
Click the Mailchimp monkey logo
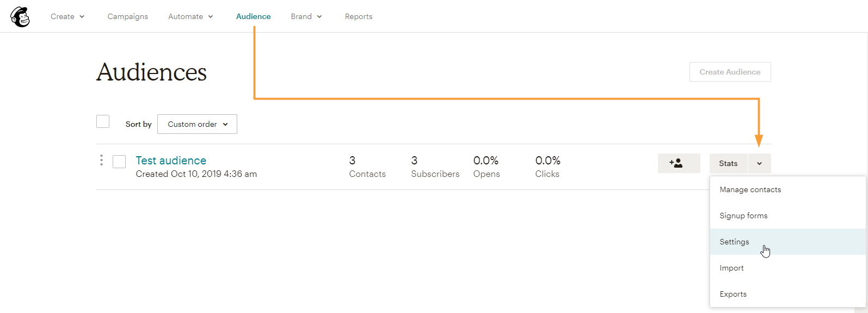(20, 17)
